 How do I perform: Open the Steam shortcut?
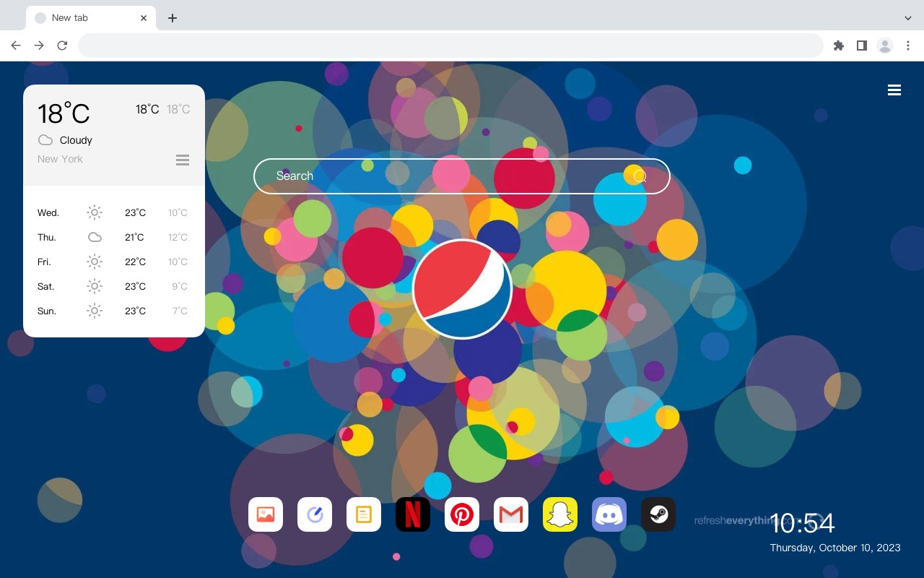pos(658,514)
